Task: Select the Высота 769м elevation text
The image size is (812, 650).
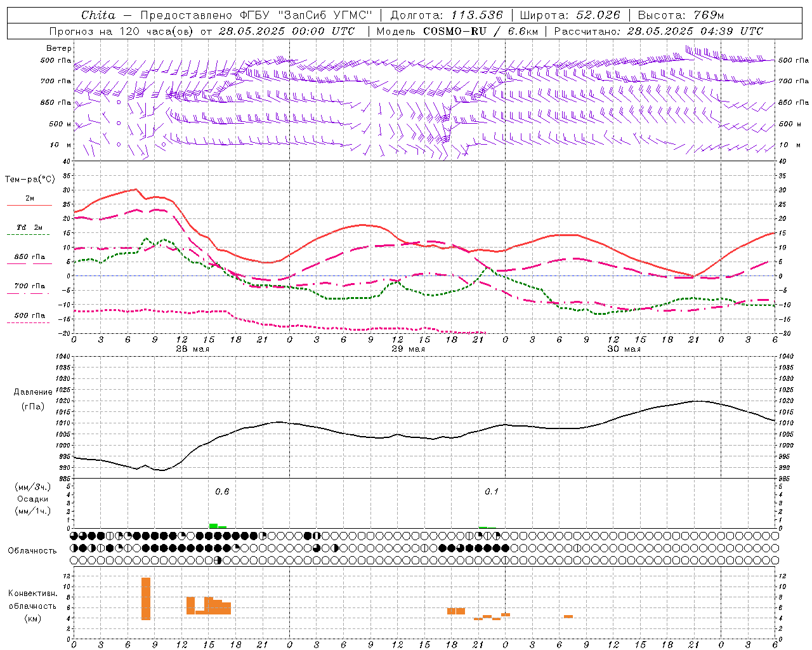Action: coord(681,15)
